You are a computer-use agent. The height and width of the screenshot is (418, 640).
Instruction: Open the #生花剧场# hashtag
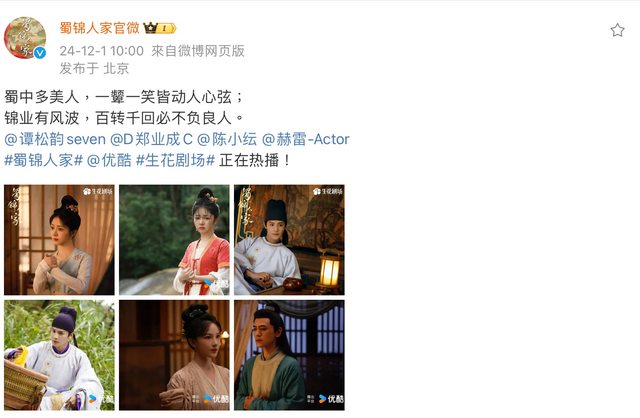[175, 160]
